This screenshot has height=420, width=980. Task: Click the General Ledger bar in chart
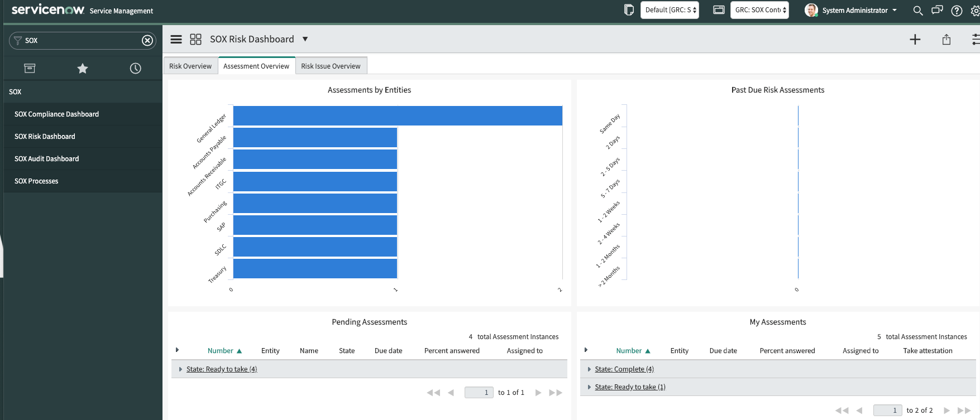(398, 116)
